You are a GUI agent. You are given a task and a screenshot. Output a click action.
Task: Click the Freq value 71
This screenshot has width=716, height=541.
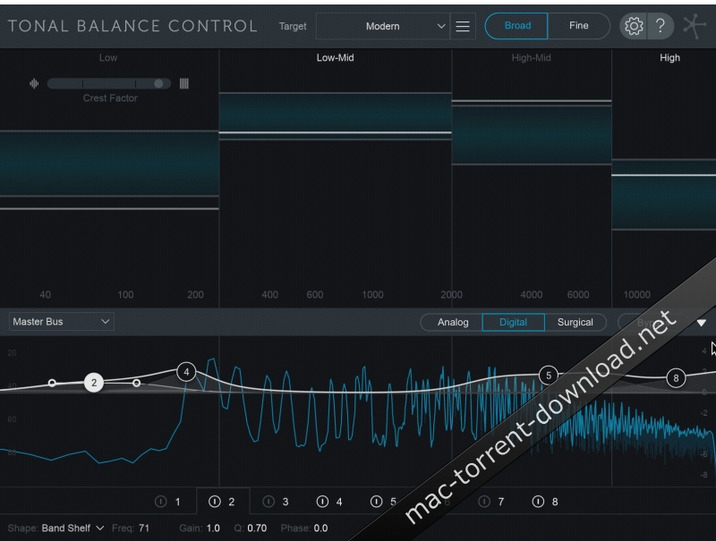click(x=144, y=528)
